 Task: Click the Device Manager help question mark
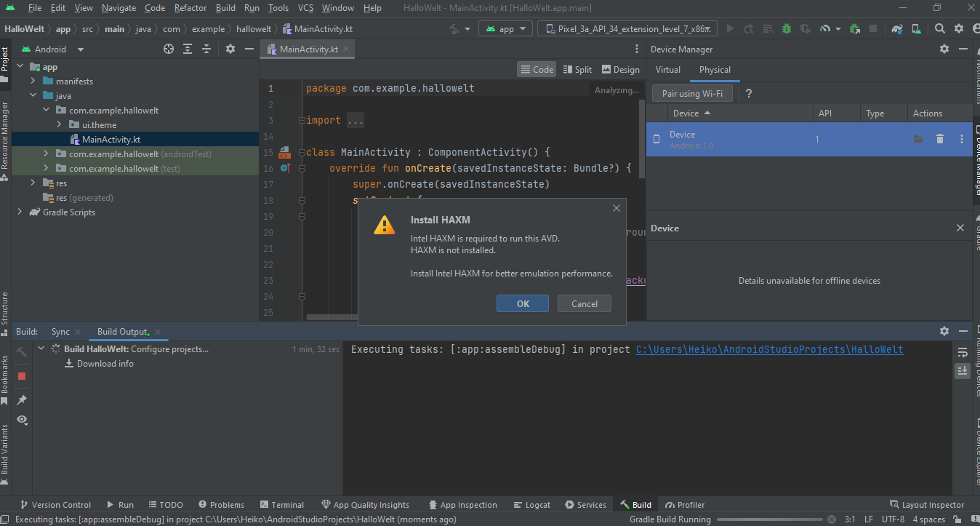[x=749, y=93]
